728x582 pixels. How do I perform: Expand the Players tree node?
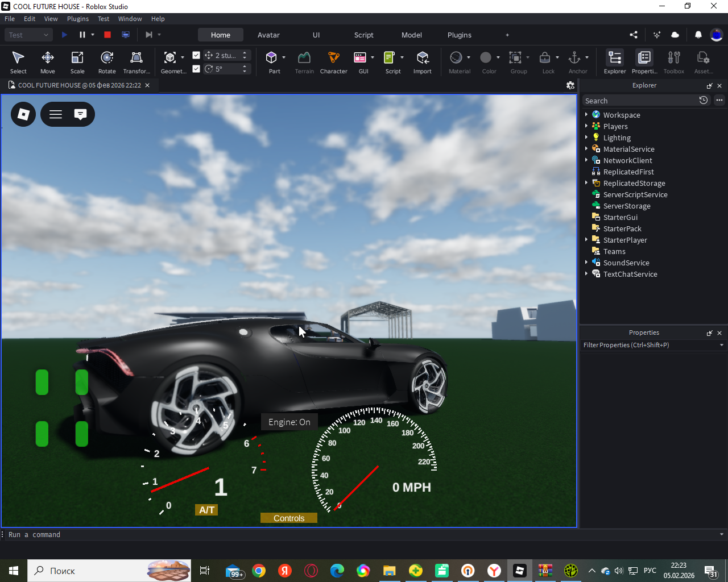point(586,126)
